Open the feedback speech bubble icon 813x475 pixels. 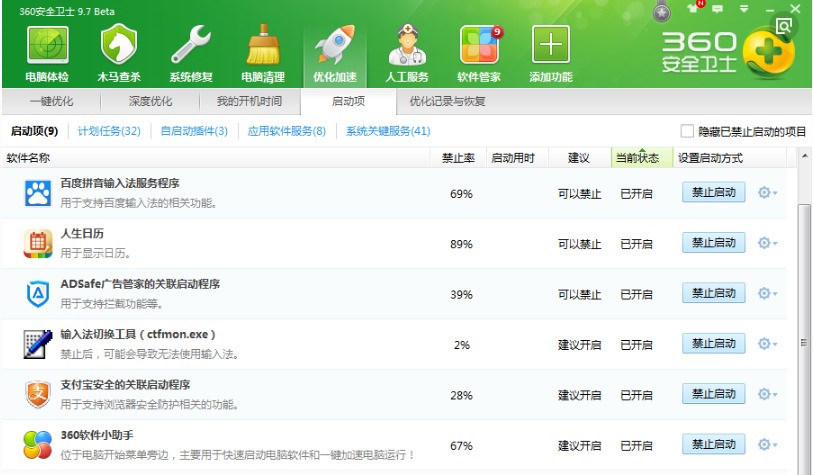point(718,9)
